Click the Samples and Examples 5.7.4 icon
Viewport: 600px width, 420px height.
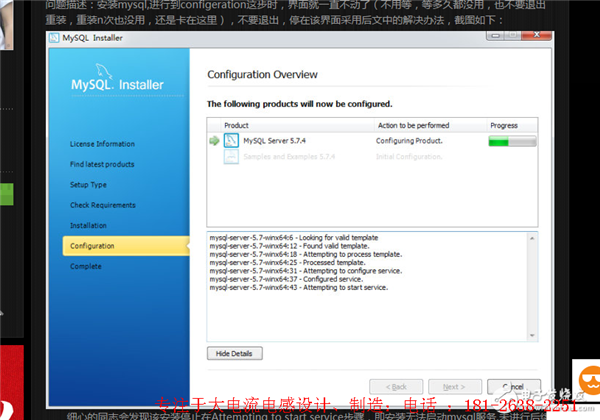pos(231,156)
